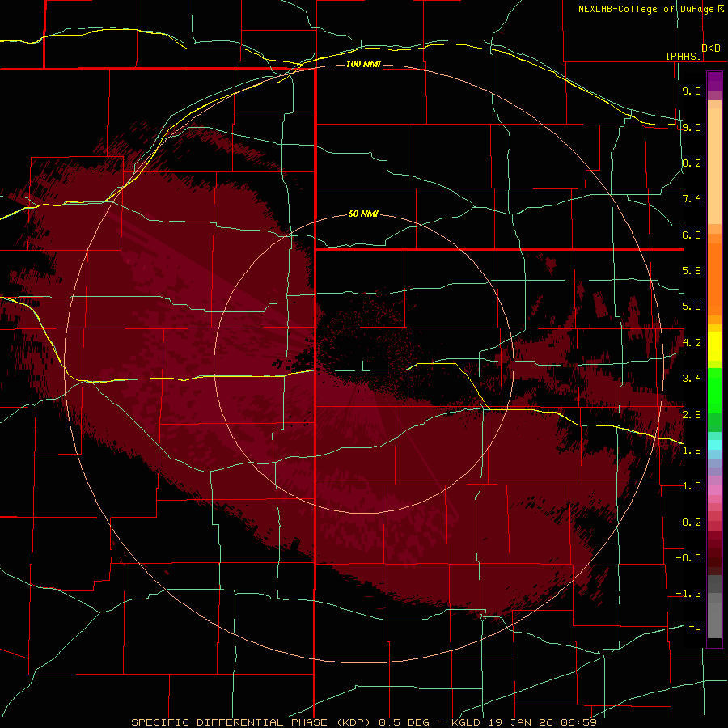Click the 2.6 scale value
This screenshot has width=728, height=728.
(x=692, y=415)
